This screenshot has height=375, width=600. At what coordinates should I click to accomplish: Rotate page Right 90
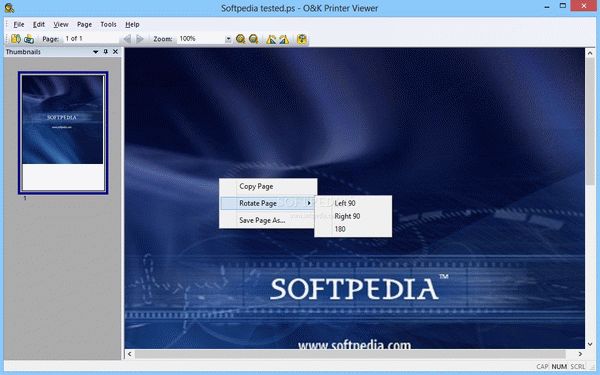(353, 216)
